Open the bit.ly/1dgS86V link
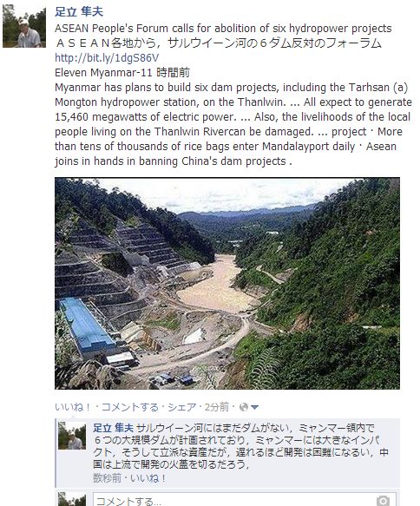Screen dimensions: 420x506 pos(107,58)
